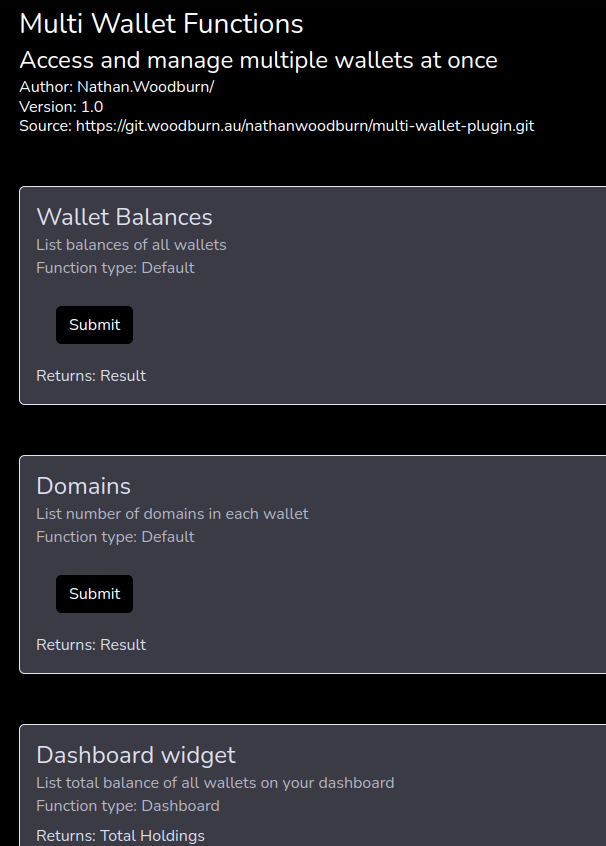Click the Wallet Balances card title
606x846 pixels.
coord(124,217)
